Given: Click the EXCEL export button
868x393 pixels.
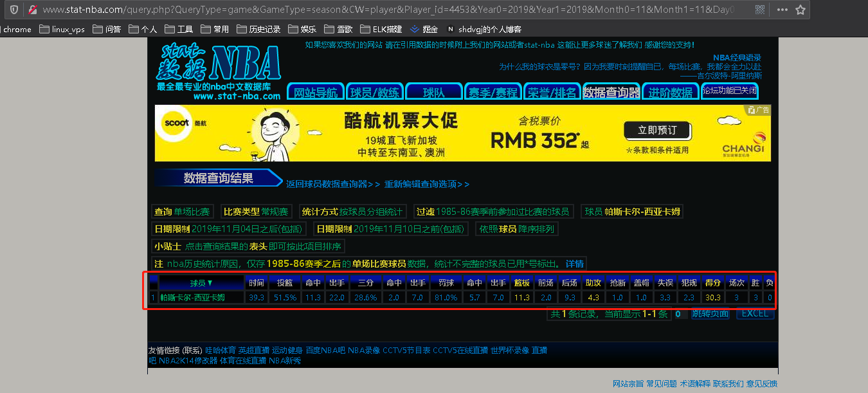Looking at the screenshot, I should click(x=755, y=314).
